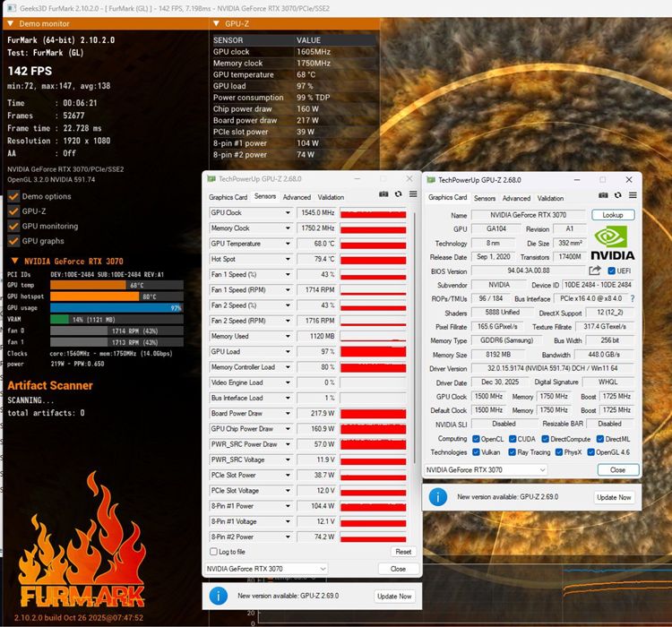Enable the Log to file checkbox
This screenshot has height=627, width=672.
pos(213,552)
